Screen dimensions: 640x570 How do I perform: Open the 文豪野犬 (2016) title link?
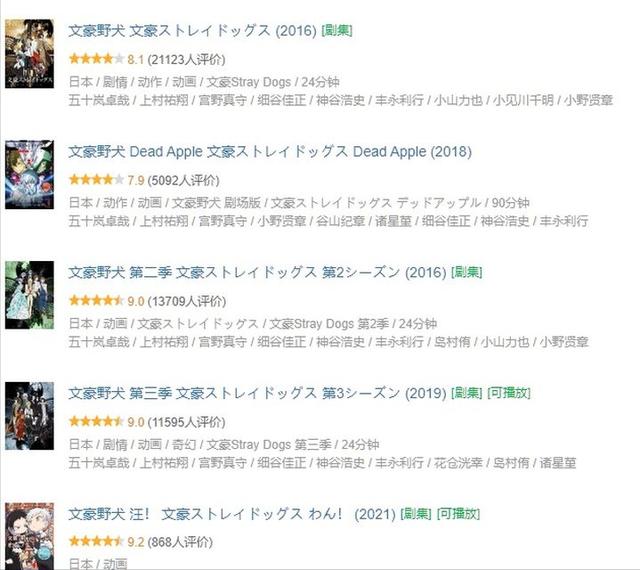(x=192, y=31)
